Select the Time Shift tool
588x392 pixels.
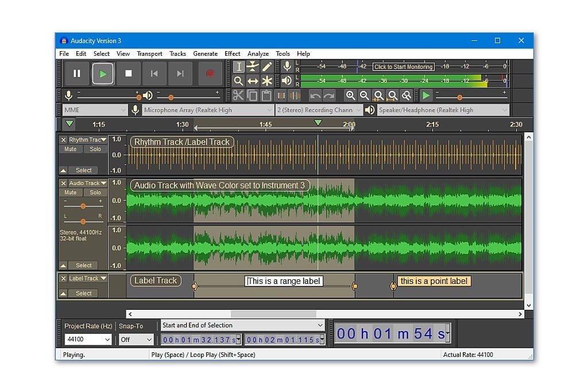tap(253, 80)
